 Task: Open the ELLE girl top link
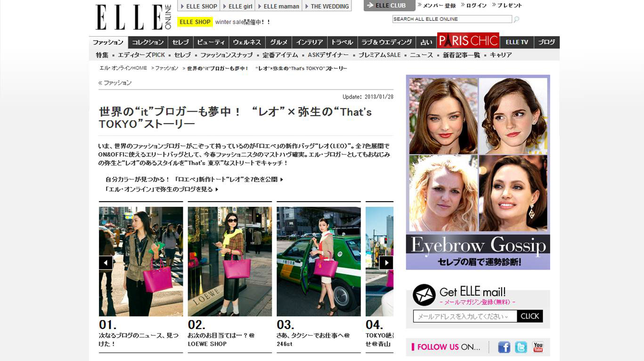tap(238, 6)
